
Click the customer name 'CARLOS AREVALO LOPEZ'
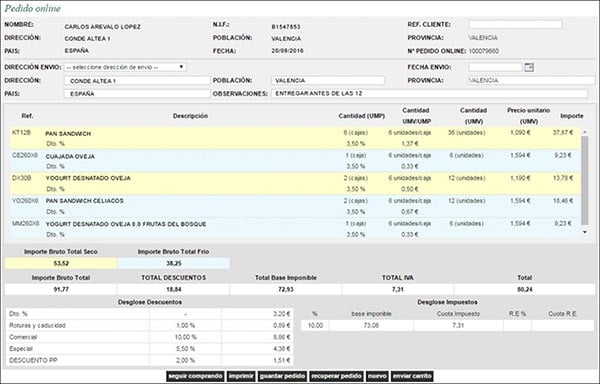(x=103, y=27)
